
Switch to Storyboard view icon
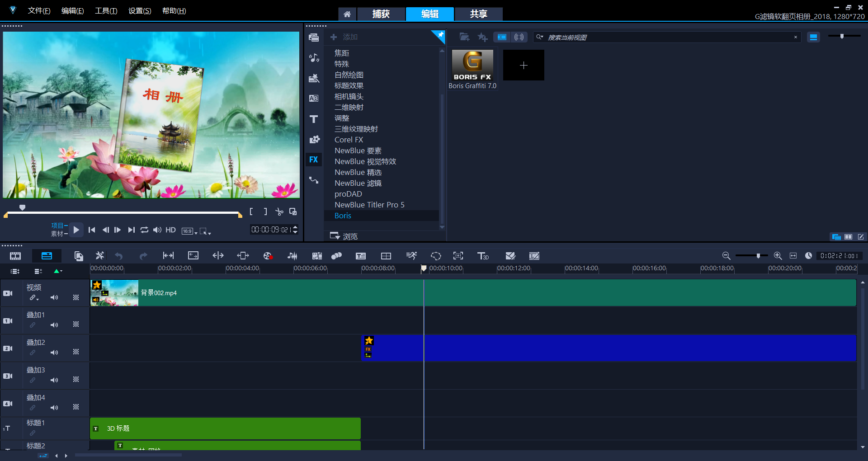point(15,256)
